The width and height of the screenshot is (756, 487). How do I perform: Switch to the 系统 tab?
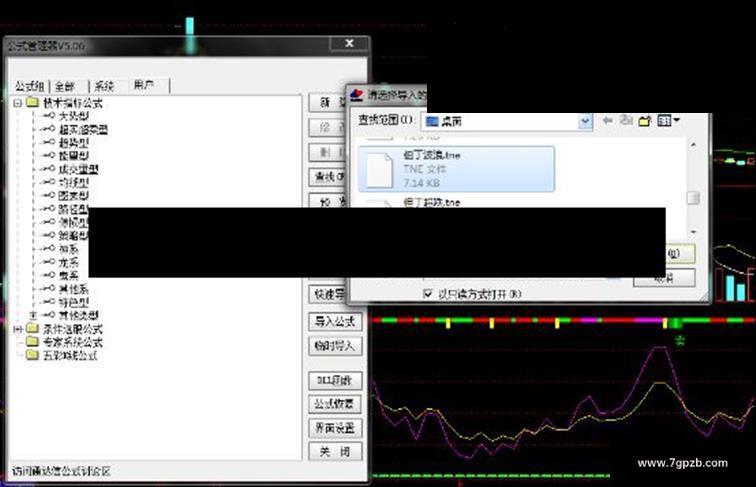[104, 86]
